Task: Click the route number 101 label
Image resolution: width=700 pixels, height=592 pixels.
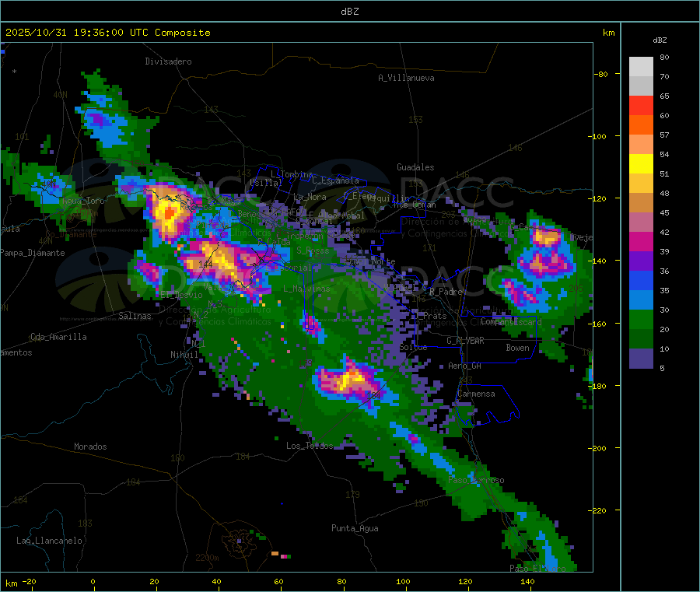Action: pos(22,137)
